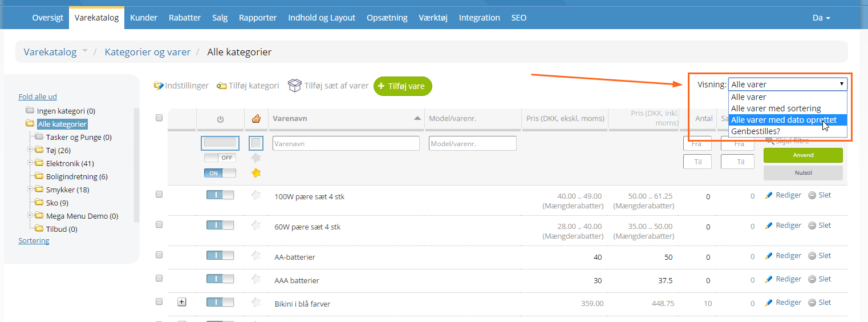Open the Rabatter menu
Image resolution: width=868 pixels, height=322 pixels.
[x=185, y=18]
